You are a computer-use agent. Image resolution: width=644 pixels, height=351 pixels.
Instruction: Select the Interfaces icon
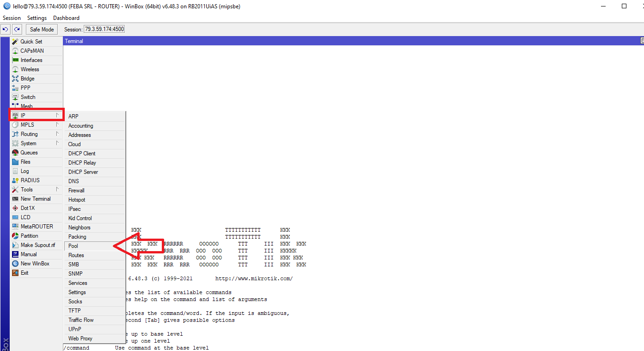point(15,60)
